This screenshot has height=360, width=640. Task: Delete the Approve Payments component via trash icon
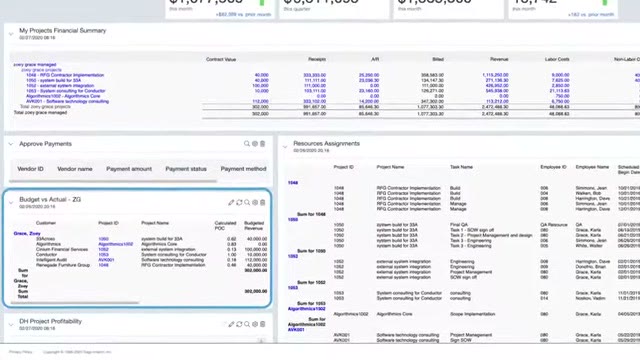[x=262, y=144]
